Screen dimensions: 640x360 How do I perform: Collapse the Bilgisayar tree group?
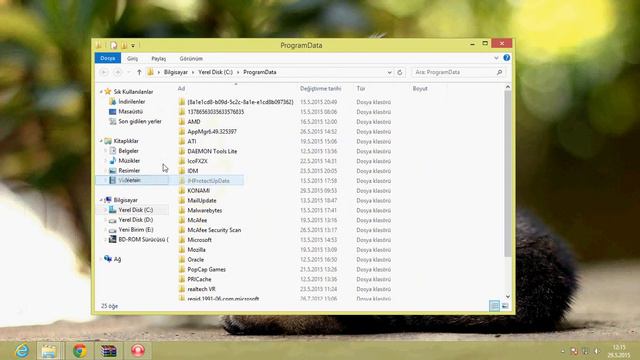tap(101, 200)
